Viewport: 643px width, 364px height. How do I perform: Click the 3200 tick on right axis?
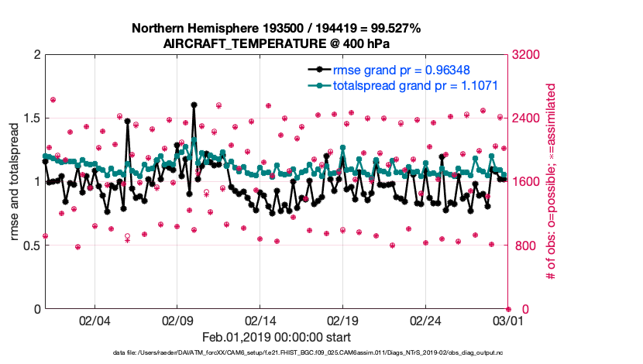point(525,55)
